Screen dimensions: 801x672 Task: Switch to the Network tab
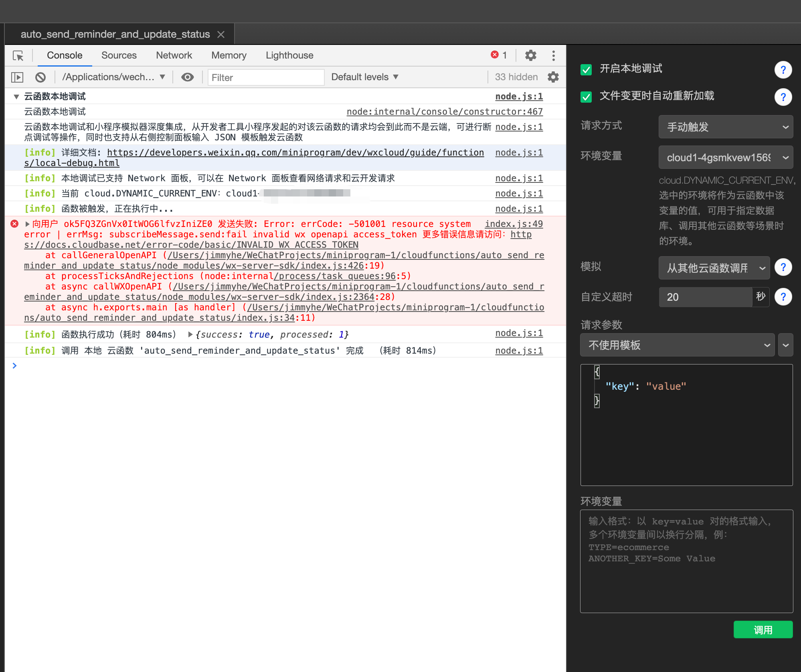pos(174,55)
